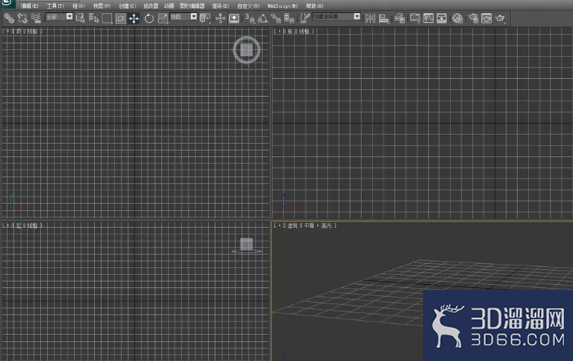Click the Mirror tool icon

370,18
